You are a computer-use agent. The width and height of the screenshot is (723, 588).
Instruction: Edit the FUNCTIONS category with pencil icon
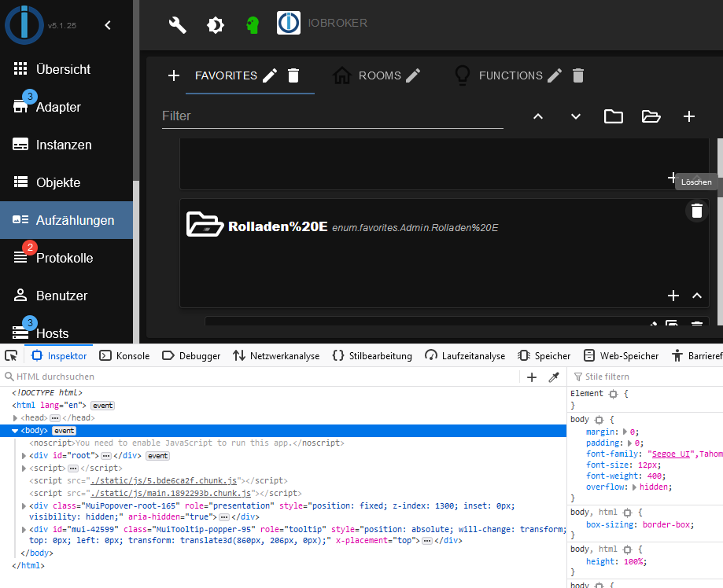click(555, 75)
